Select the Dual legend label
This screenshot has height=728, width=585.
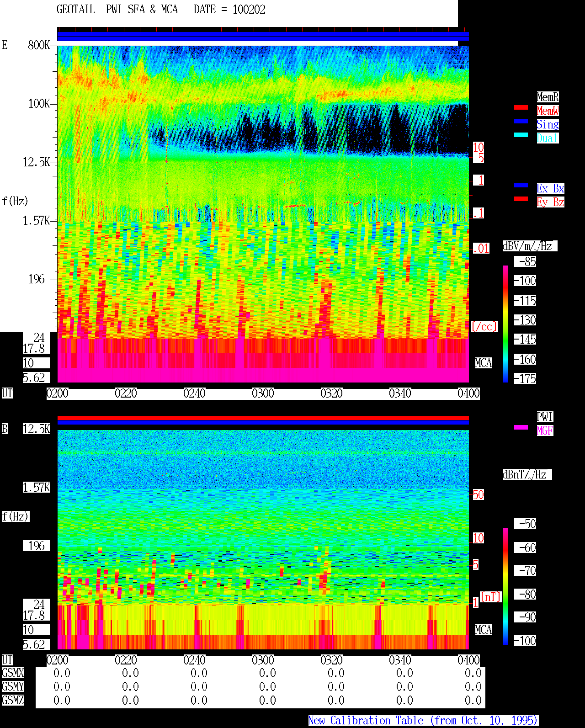tap(548, 138)
